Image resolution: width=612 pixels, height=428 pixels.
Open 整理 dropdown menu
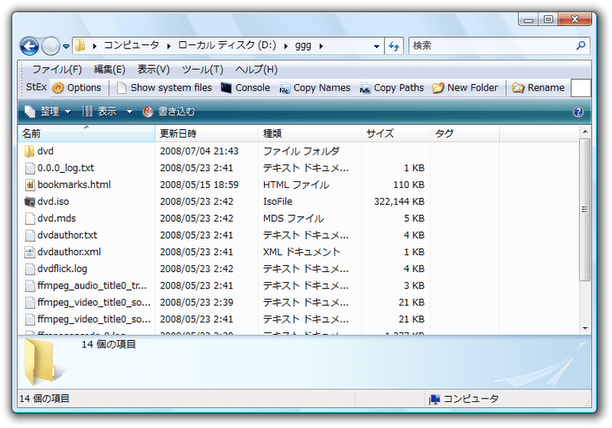point(48,112)
